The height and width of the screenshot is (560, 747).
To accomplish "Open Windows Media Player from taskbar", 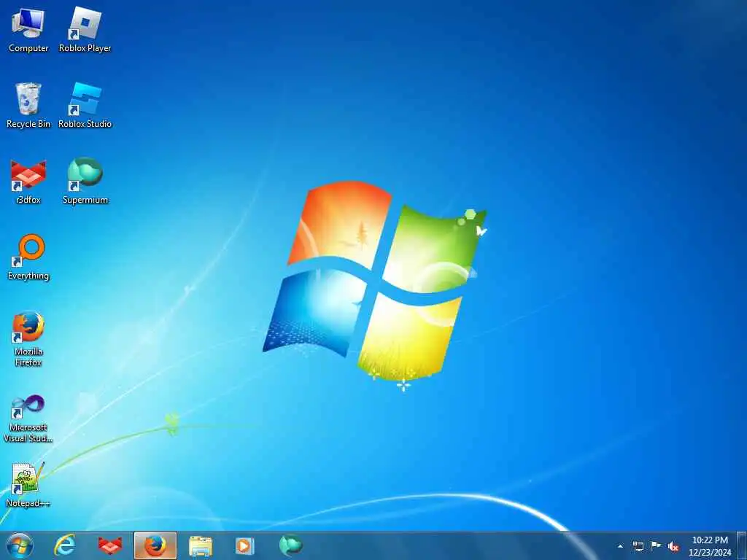I will (x=245, y=545).
